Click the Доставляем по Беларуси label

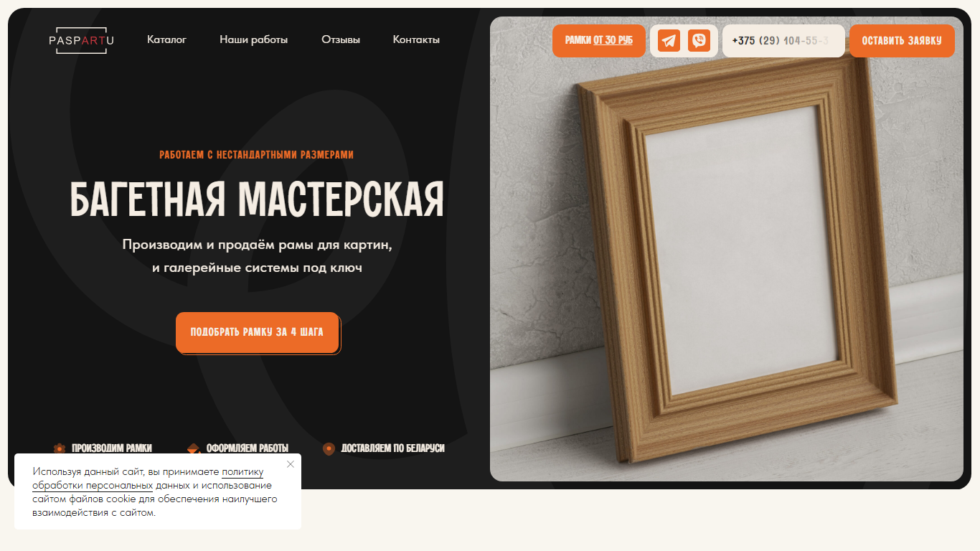393,448
